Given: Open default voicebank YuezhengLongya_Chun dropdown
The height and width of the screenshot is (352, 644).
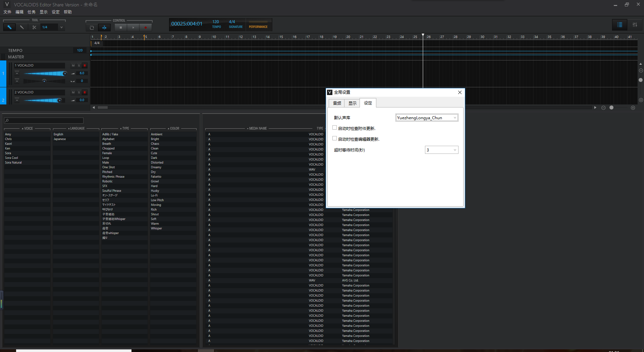Looking at the screenshot, I should coord(427,118).
